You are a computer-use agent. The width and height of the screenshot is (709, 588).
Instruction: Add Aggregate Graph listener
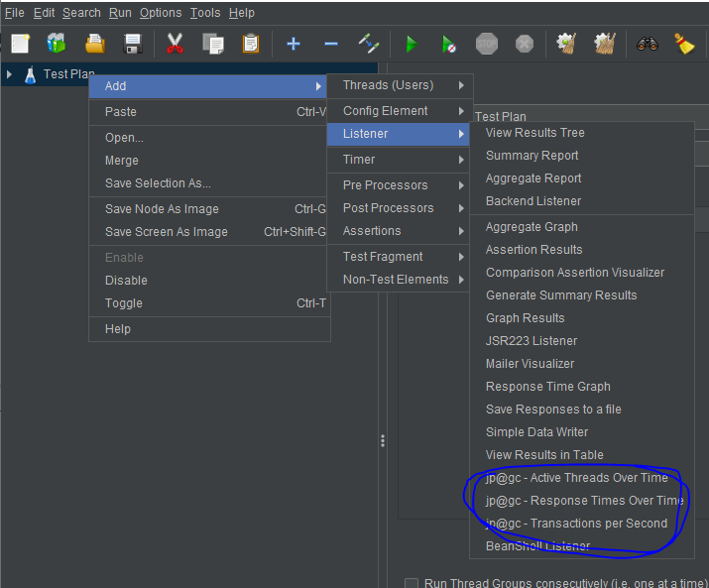[x=582, y=227]
